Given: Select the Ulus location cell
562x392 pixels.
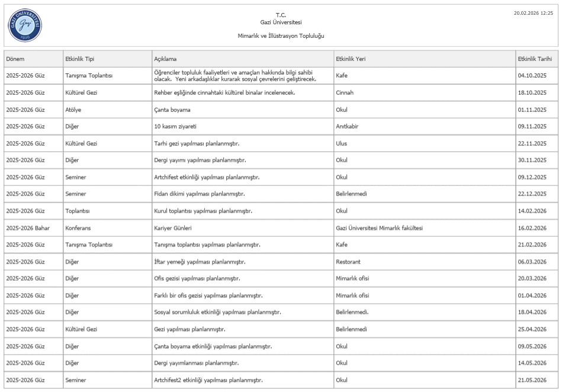Looking at the screenshot, I should click(342, 143).
